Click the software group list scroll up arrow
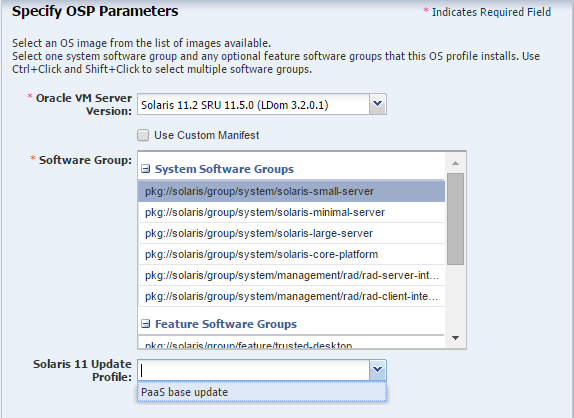 pos(455,163)
